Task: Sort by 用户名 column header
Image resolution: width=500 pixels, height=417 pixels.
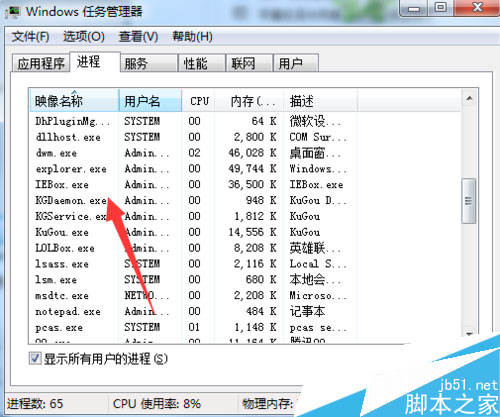Action: point(150,101)
